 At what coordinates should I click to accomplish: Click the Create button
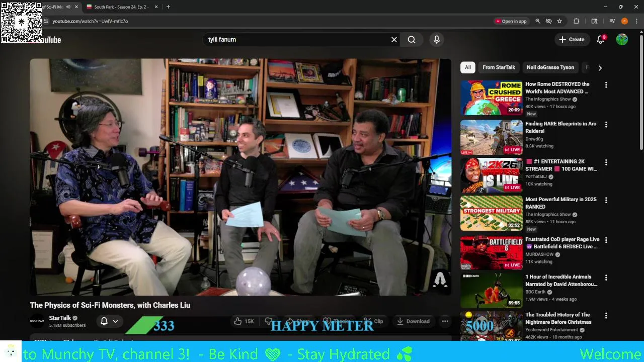[x=572, y=40]
